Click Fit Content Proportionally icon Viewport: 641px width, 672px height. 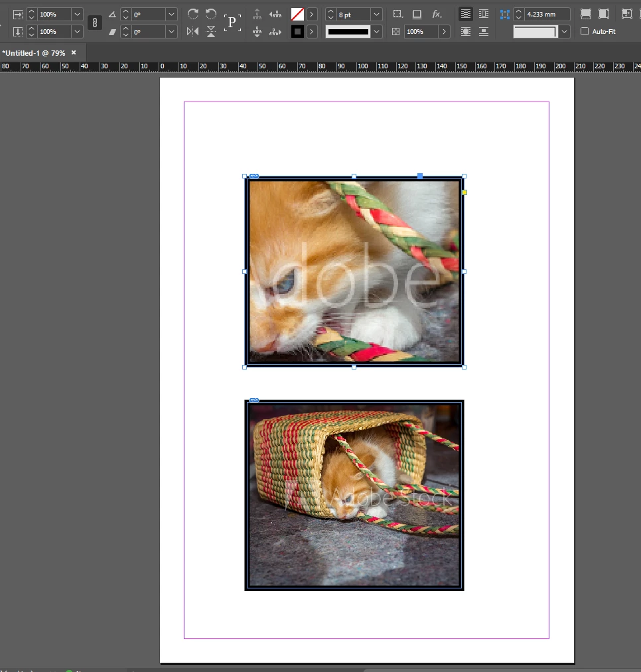604,14
